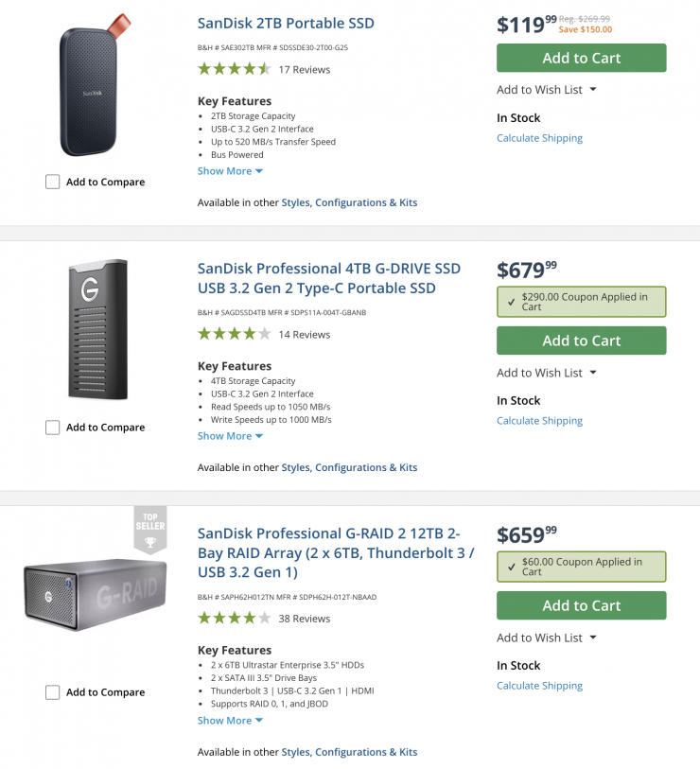Click the SanDisk 2TB Portable SSD star rating
The image size is (700, 769).
point(234,69)
